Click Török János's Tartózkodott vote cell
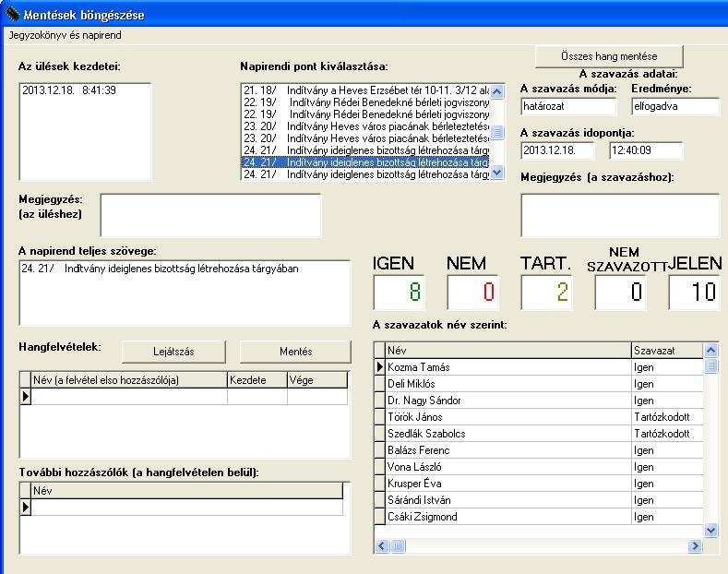This screenshot has height=574, width=728. (x=667, y=417)
